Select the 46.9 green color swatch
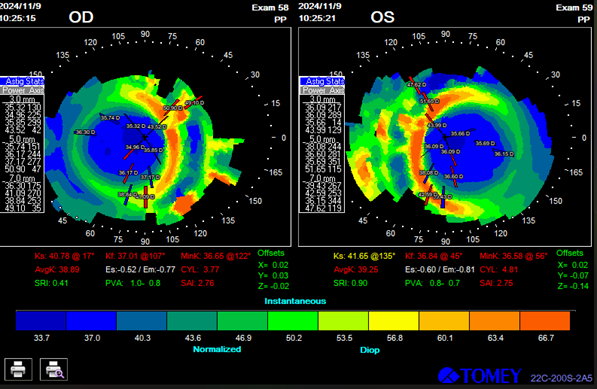 click(x=243, y=320)
